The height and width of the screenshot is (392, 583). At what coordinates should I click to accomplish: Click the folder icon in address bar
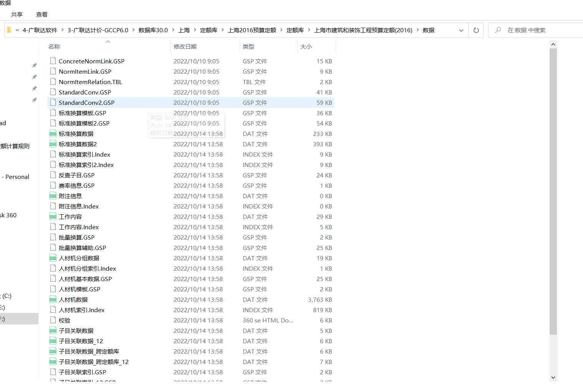pyautogui.click(x=9, y=30)
